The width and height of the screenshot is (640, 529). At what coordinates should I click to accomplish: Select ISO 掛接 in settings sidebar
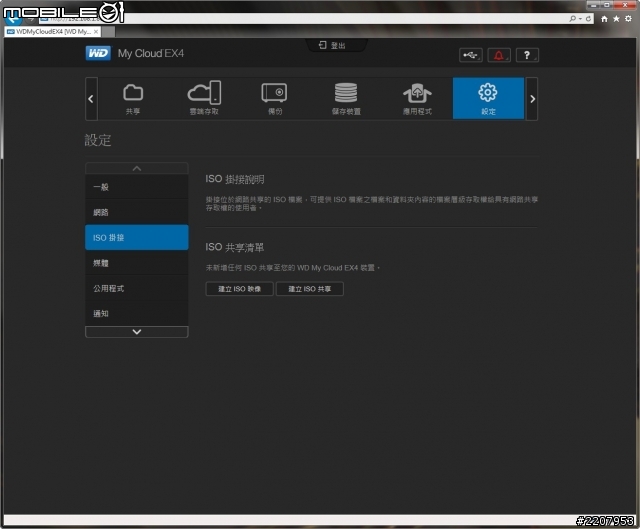pos(137,238)
